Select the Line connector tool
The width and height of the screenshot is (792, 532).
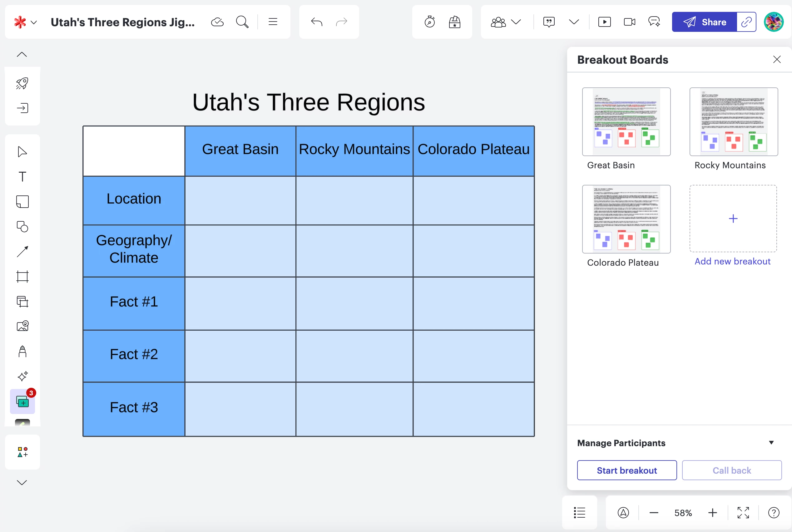(22, 251)
